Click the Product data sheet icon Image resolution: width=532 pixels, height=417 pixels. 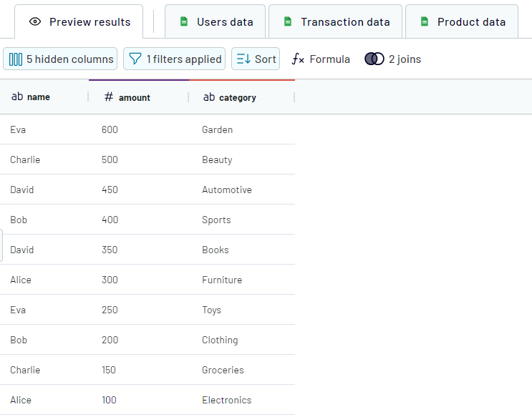[425, 22]
